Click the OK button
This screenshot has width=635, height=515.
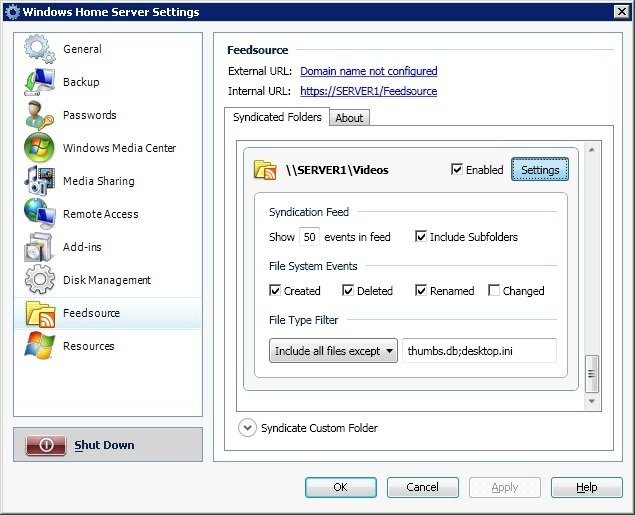pos(341,487)
